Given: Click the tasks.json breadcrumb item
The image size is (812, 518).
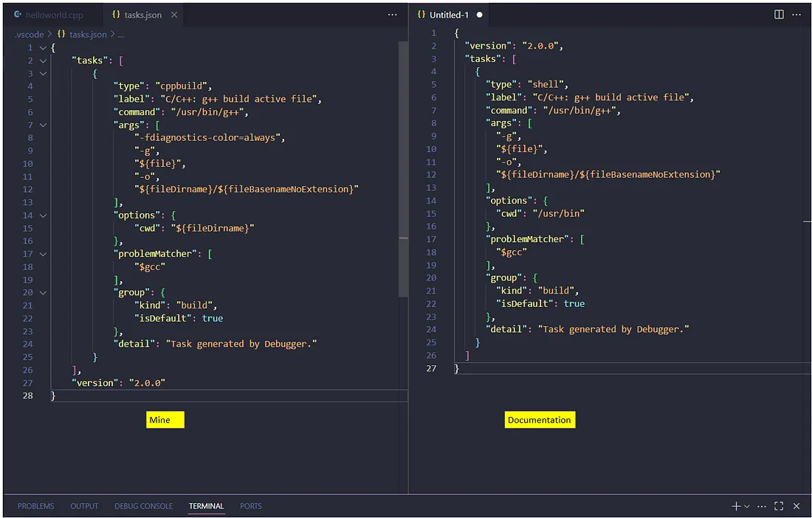Looking at the screenshot, I should point(82,35).
